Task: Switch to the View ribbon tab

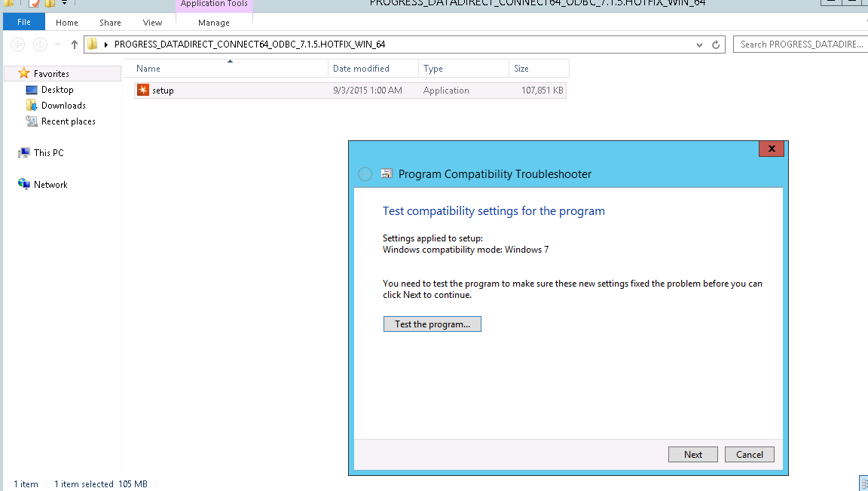Action: coord(152,23)
